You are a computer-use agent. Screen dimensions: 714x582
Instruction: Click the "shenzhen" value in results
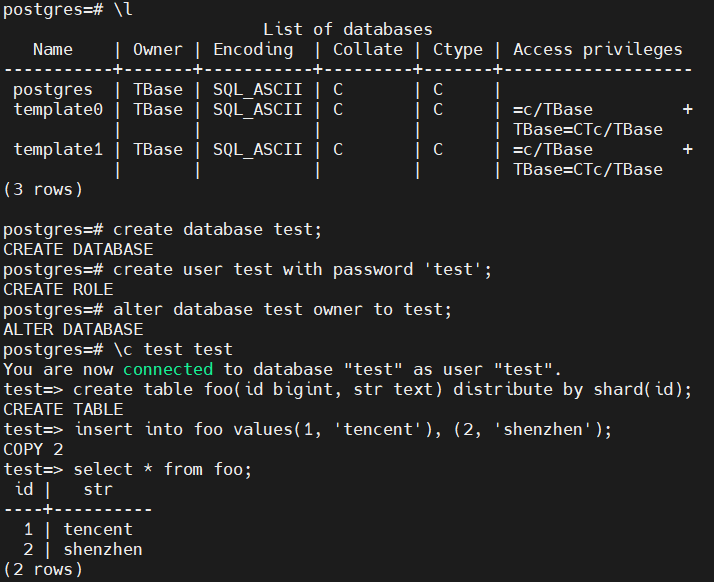point(103,549)
